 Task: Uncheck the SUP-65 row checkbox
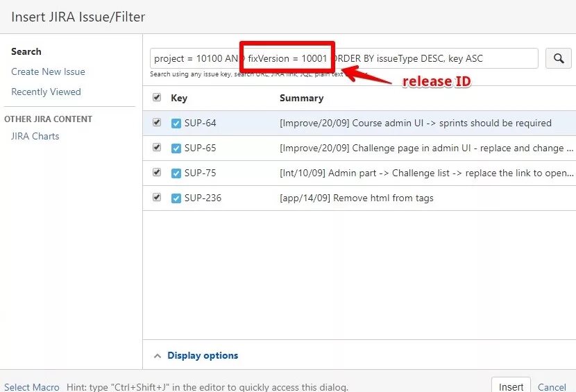coord(157,147)
